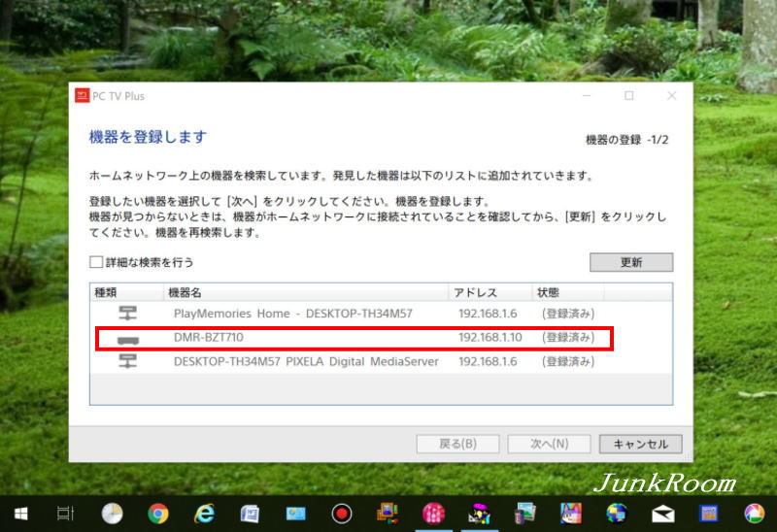Click the server icon beside PIXELA Digital MediaServer

pyautogui.click(x=128, y=361)
